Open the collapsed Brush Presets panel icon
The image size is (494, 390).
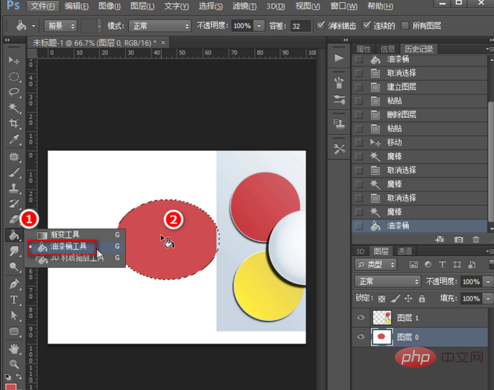pos(339,83)
